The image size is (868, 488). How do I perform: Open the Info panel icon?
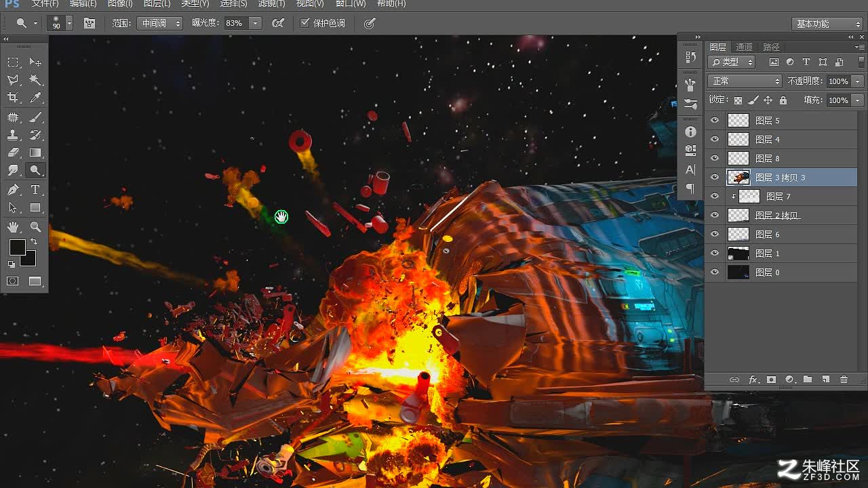pos(690,131)
